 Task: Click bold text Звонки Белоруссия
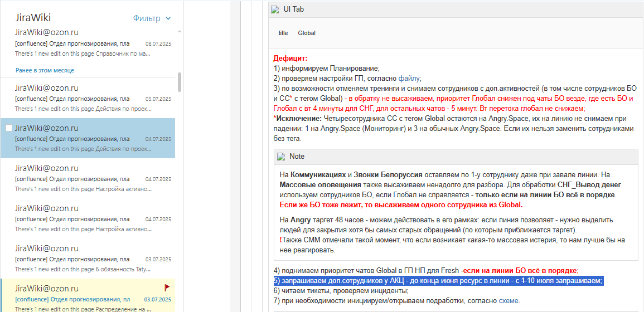389,174
